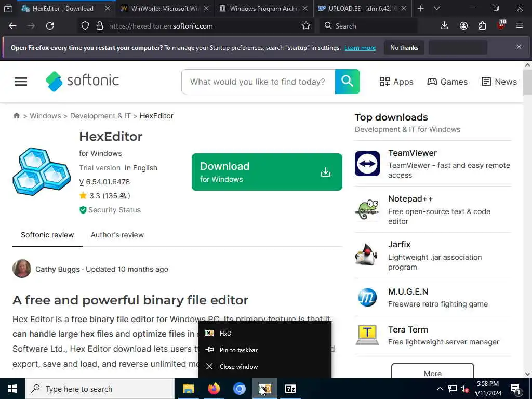Click the star rating 3.3 (135)
The height and width of the screenshot is (399, 532).
pos(104,196)
